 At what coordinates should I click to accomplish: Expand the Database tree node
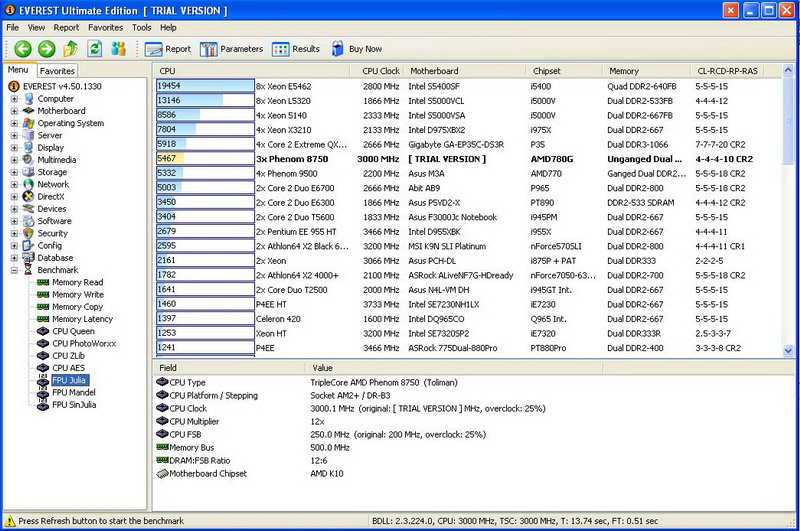(14, 258)
